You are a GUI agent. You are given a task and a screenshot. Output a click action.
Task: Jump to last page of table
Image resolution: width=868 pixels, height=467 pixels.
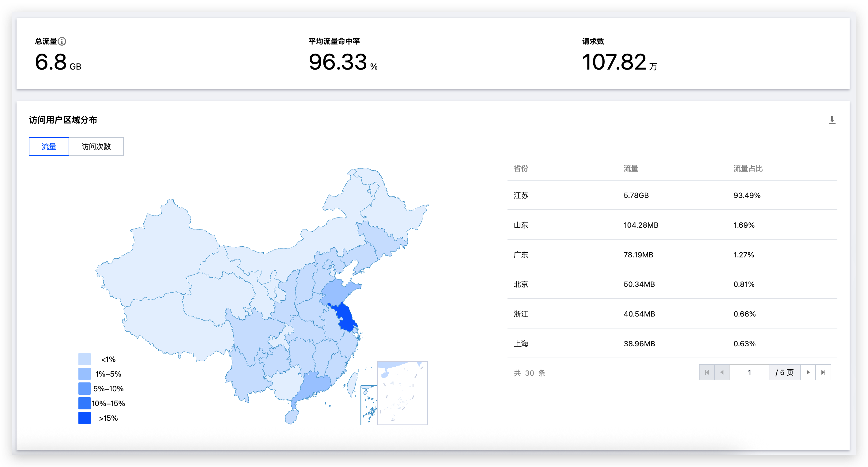pos(823,372)
